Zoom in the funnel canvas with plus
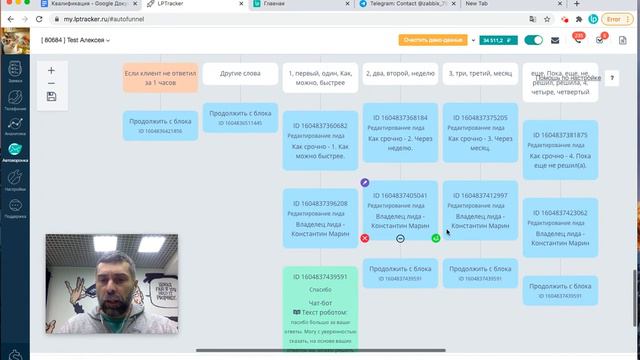The width and height of the screenshot is (640, 360). pos(51,71)
